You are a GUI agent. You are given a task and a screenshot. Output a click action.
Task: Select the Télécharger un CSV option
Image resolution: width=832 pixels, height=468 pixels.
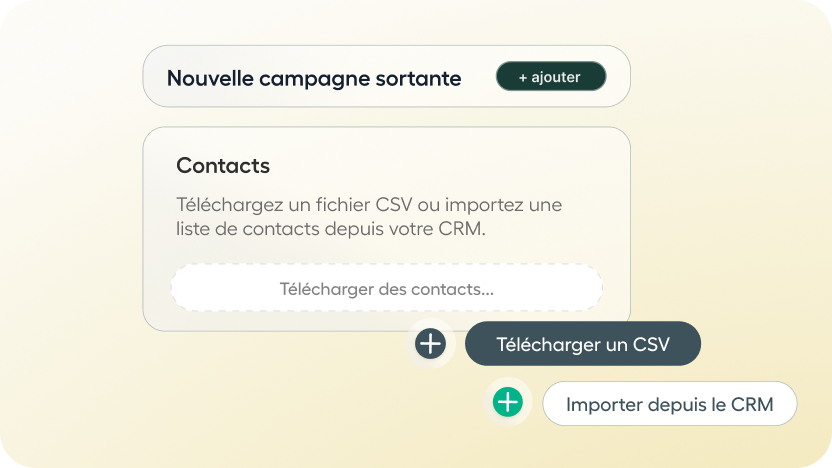coord(583,343)
